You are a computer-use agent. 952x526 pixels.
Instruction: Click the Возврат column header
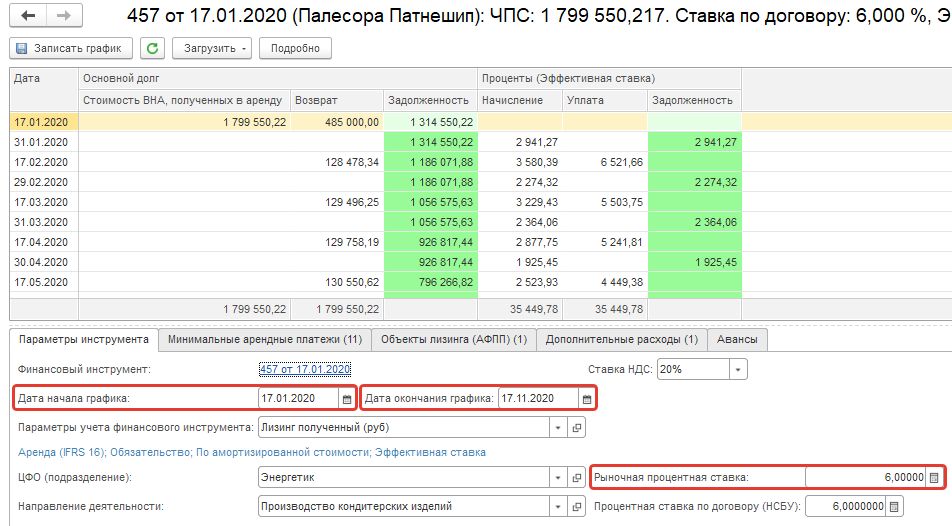coord(337,100)
